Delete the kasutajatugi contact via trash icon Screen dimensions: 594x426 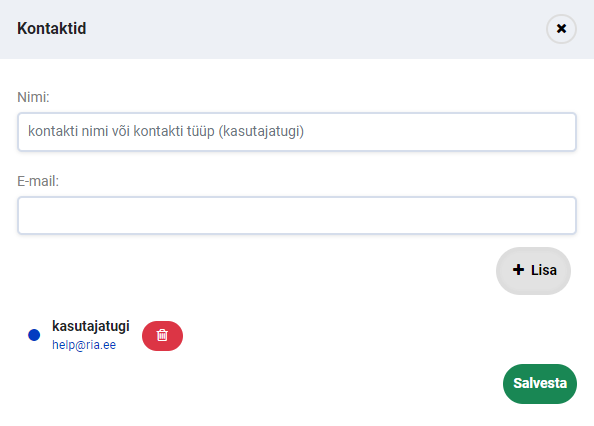[x=162, y=335]
